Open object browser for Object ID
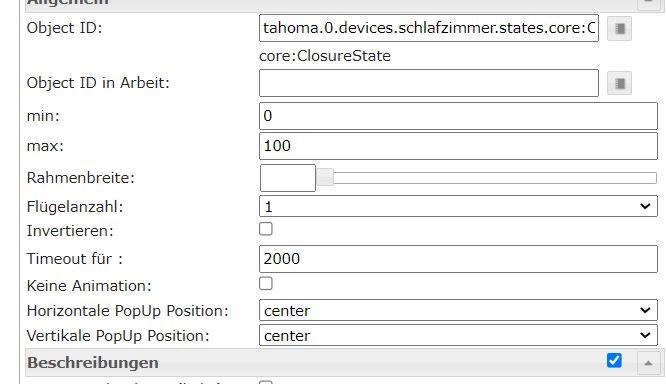The height and width of the screenshot is (384, 666). 619,28
